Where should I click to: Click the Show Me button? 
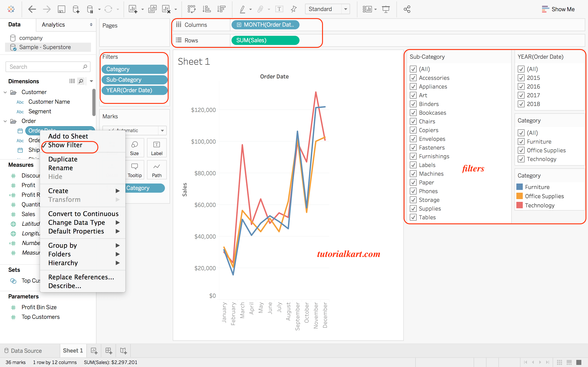pyautogui.click(x=563, y=9)
